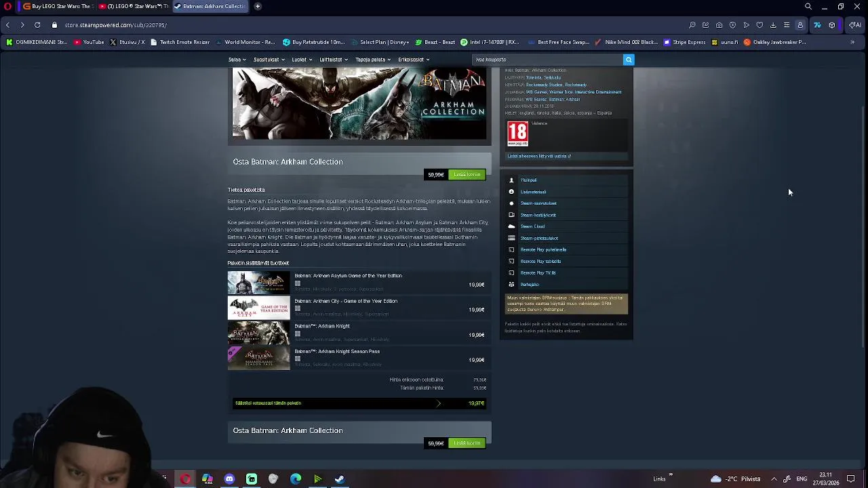Click the browser back arrow
The image size is (868, 488).
coord(7,25)
